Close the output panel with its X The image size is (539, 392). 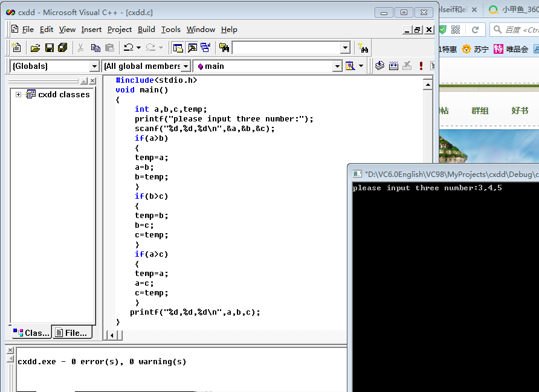coord(10,350)
